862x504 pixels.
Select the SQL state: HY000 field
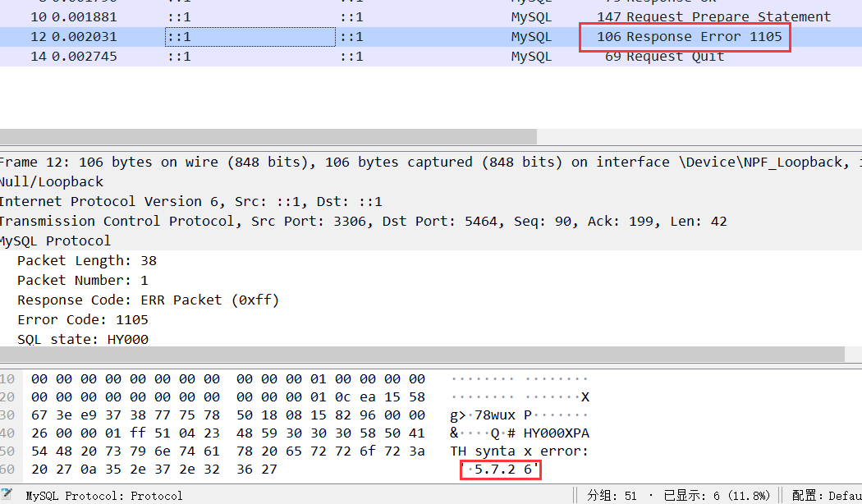pos(83,340)
